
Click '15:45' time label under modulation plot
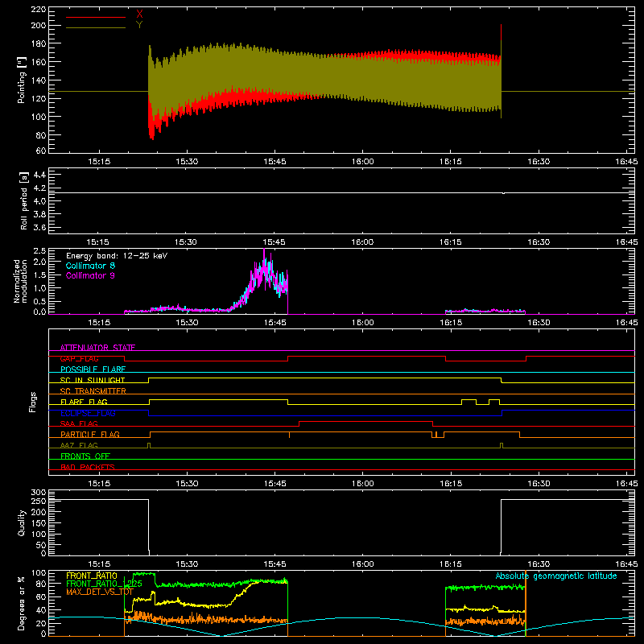point(275,323)
